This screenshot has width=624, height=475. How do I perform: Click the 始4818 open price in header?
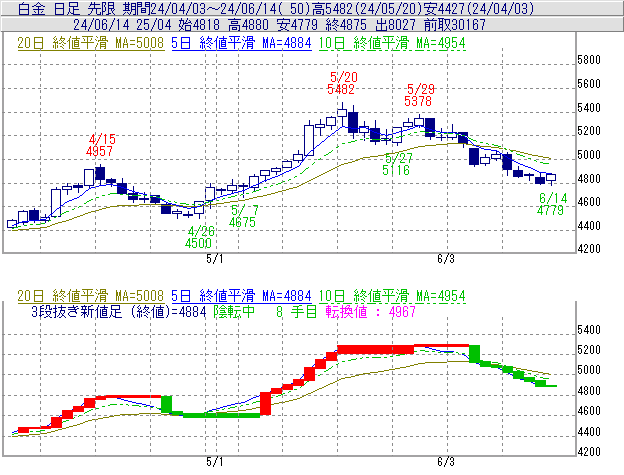199,25
